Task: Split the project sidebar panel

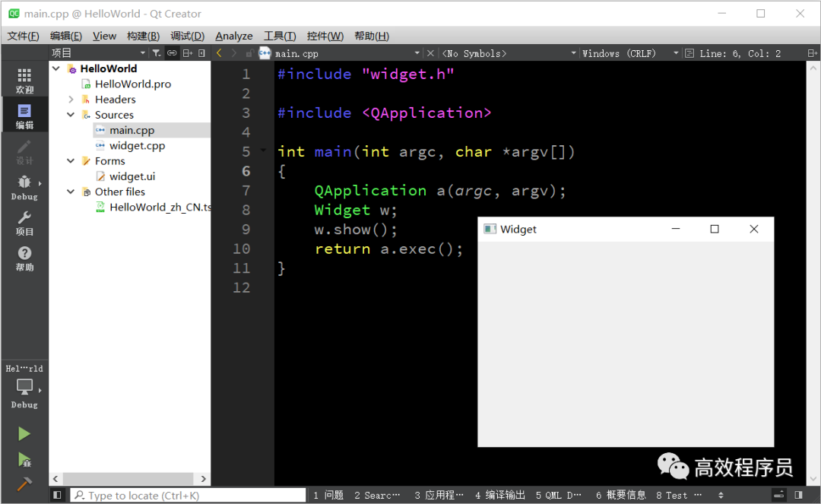Action: (x=188, y=53)
